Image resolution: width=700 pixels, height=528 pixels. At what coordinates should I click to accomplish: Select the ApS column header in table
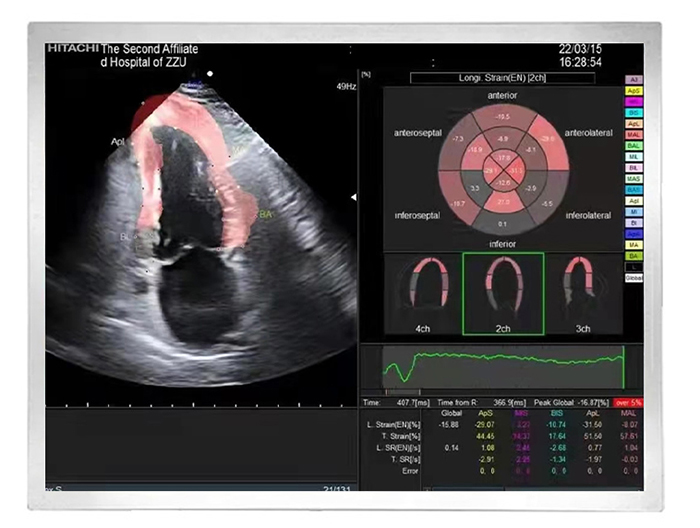click(x=489, y=411)
